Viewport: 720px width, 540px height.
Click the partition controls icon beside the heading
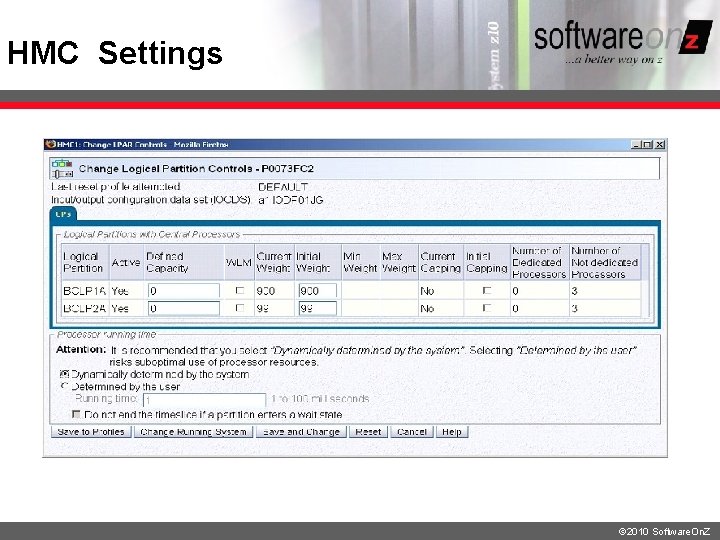point(62,169)
